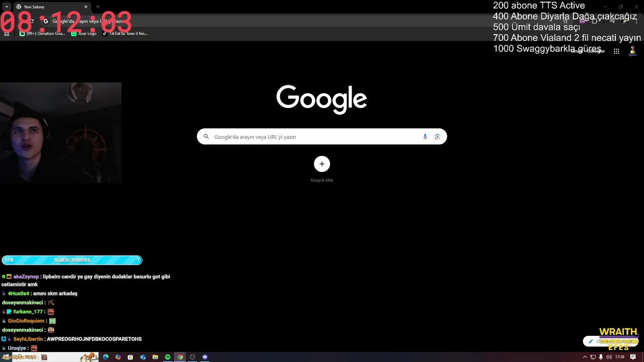Open Chrome profile avatar in toolbar

point(625,21)
